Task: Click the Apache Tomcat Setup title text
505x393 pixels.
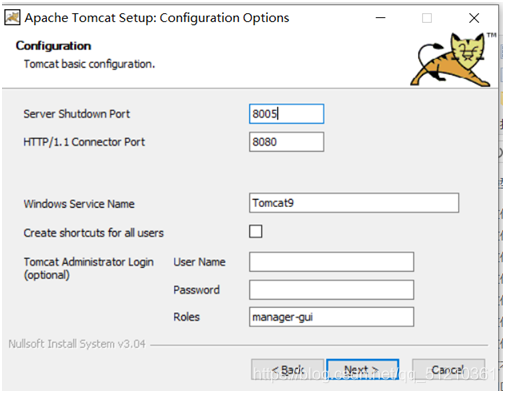Action: [157, 18]
